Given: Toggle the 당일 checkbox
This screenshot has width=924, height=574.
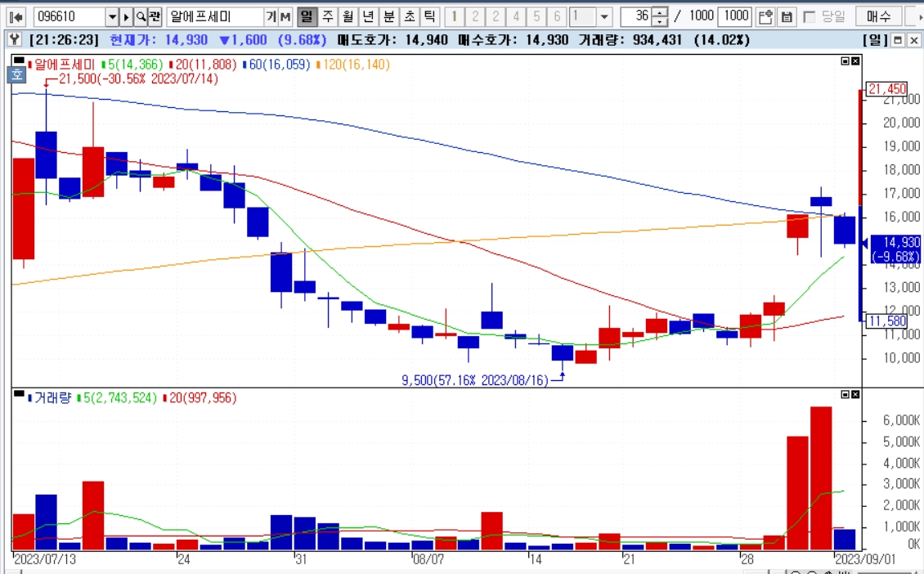Looking at the screenshot, I should [810, 17].
